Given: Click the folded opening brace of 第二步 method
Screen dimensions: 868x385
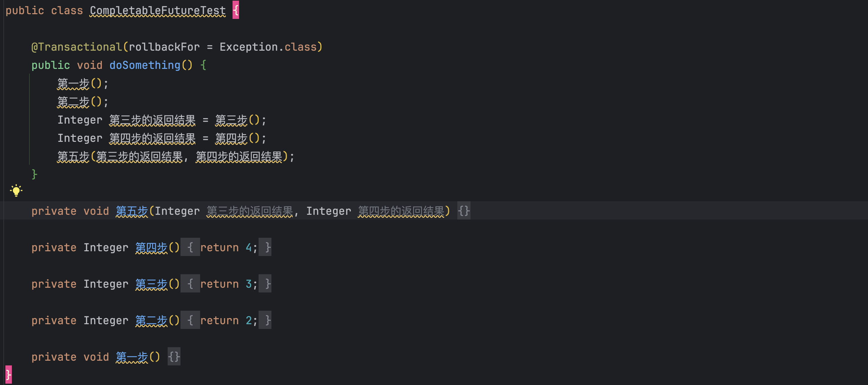Looking at the screenshot, I should pos(190,320).
